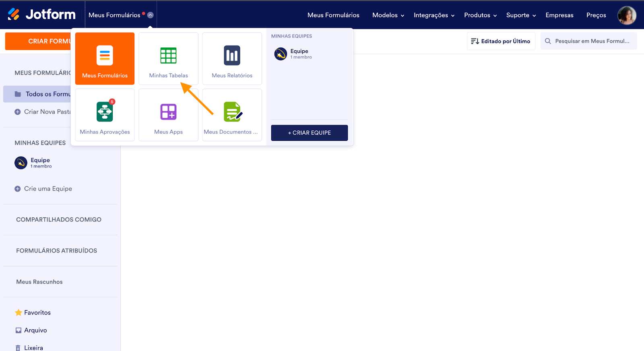
Task: Click Minhas Tabelas label text
Action: tap(168, 76)
